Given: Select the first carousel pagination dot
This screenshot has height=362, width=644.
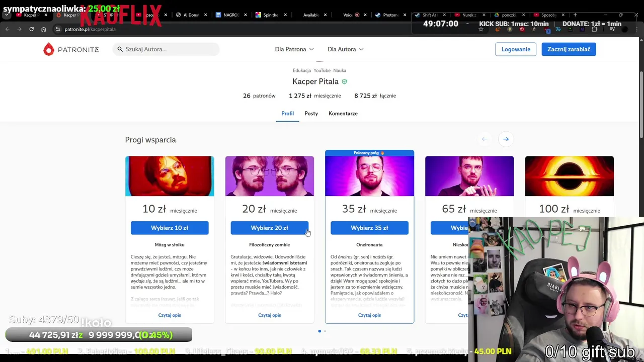Looking at the screenshot, I should pyautogui.click(x=319, y=331).
